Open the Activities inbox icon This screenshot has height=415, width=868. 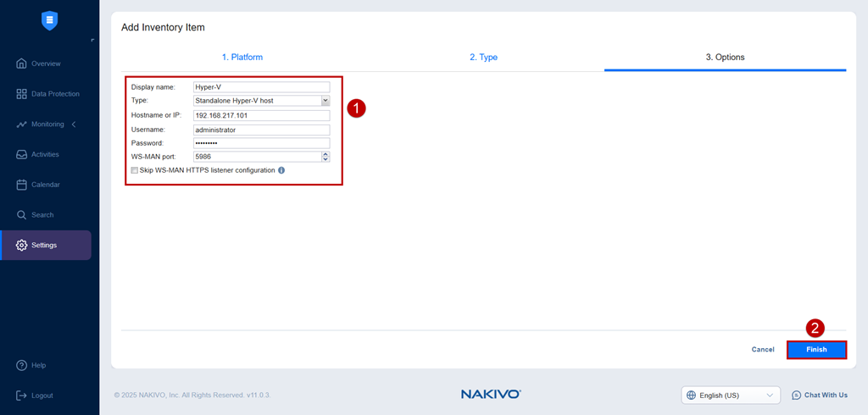[x=21, y=154]
